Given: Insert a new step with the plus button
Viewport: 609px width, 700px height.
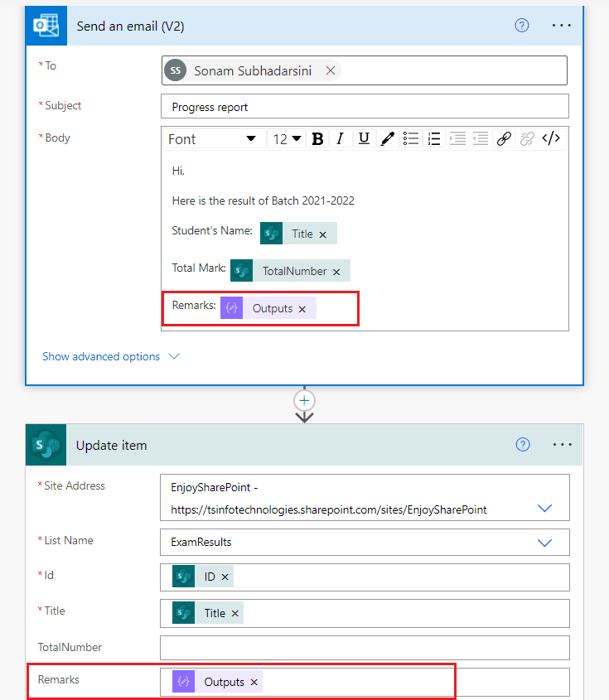Looking at the screenshot, I should click(305, 400).
